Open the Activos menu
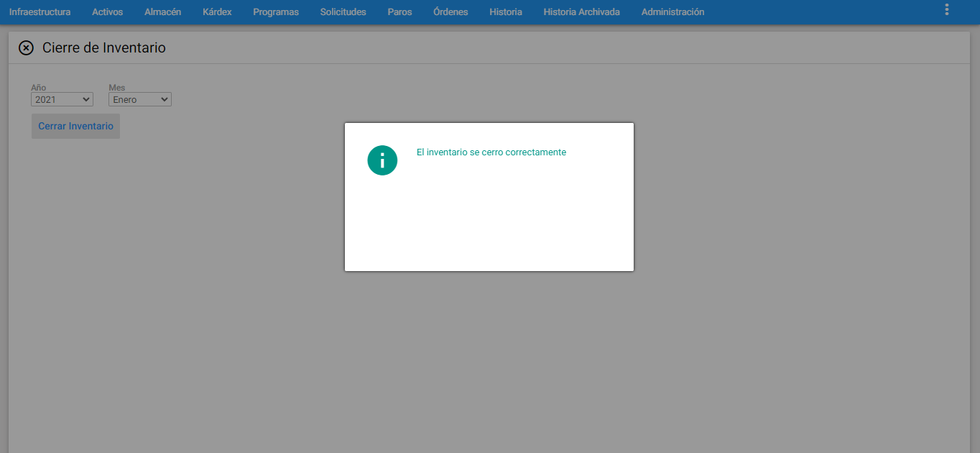This screenshot has height=453, width=980. click(108, 12)
